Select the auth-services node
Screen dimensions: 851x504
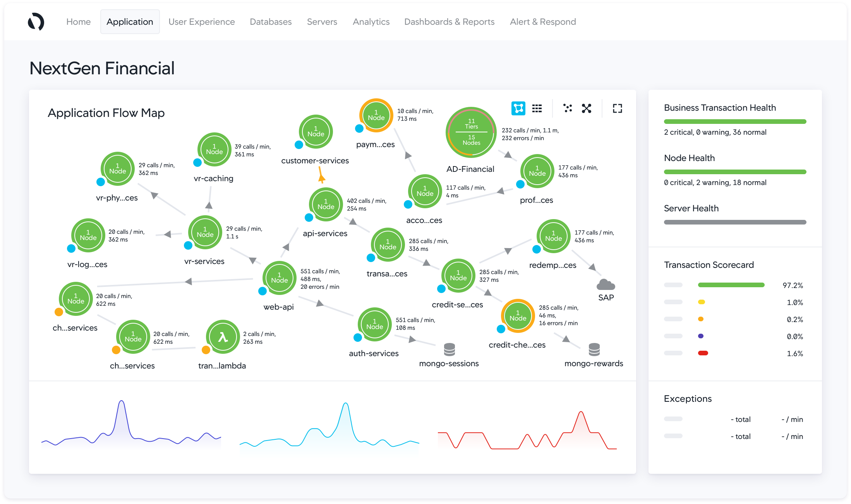pos(374,324)
